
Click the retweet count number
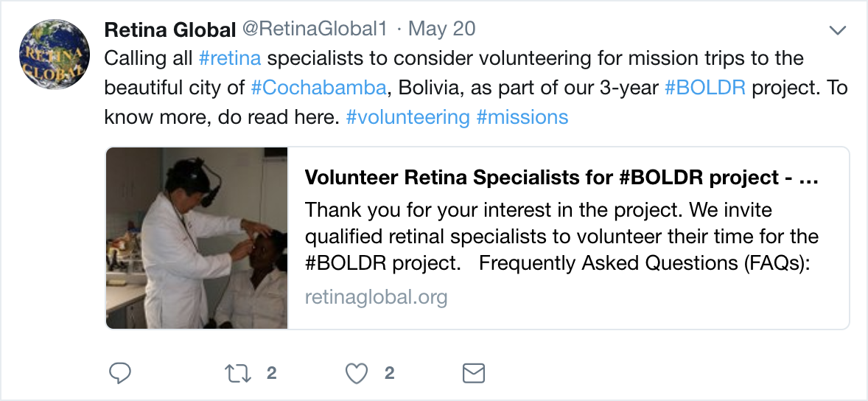pos(271,374)
